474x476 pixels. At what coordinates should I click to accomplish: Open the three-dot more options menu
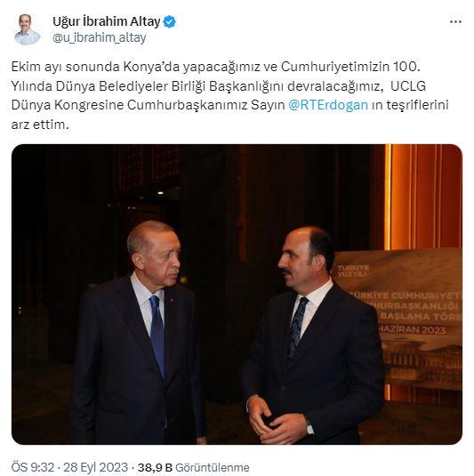coord(455,22)
